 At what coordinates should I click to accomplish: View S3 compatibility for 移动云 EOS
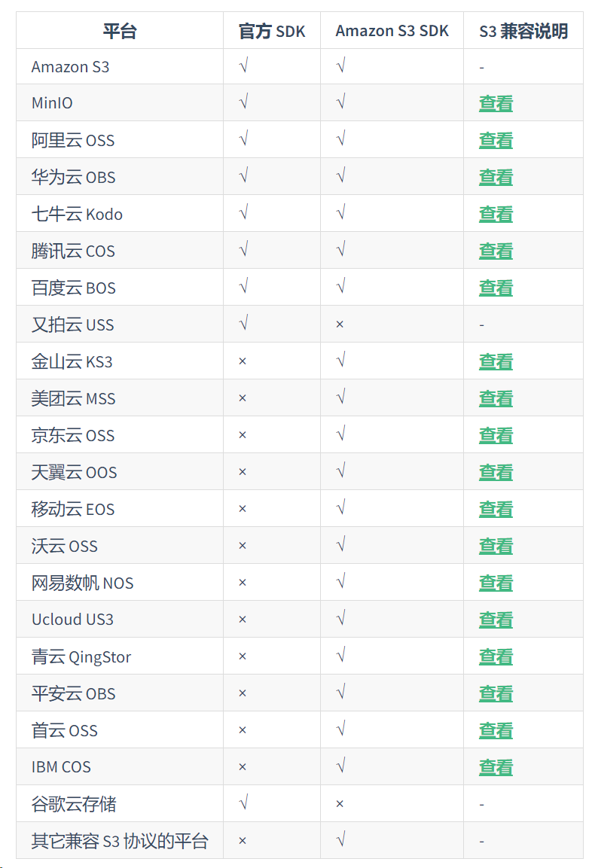(496, 510)
